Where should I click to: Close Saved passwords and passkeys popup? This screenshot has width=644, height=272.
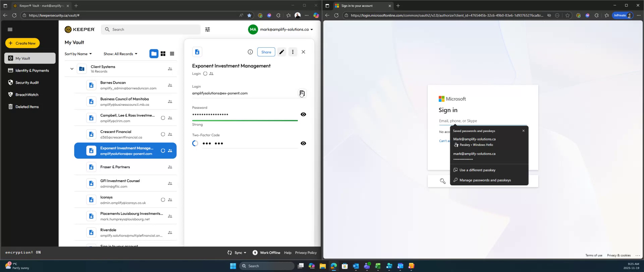pos(523,131)
